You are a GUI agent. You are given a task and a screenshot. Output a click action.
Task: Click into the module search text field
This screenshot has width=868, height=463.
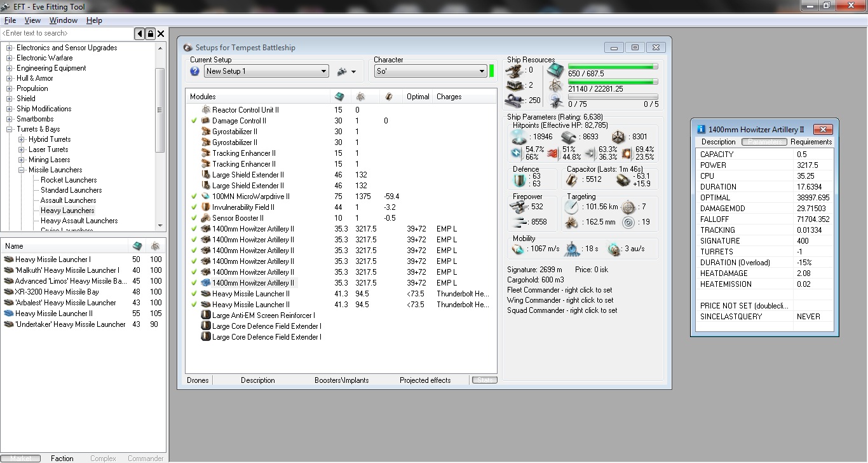point(67,34)
